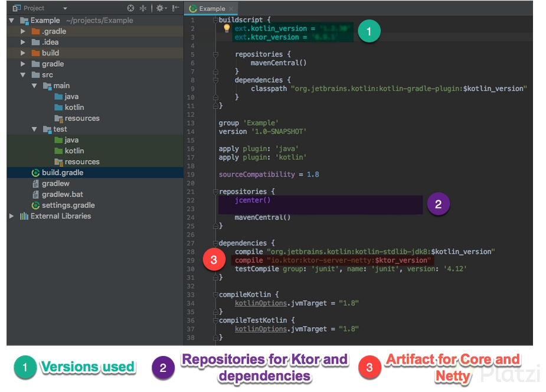
Task: Select the build.gradle file in tree
Action: [62, 172]
